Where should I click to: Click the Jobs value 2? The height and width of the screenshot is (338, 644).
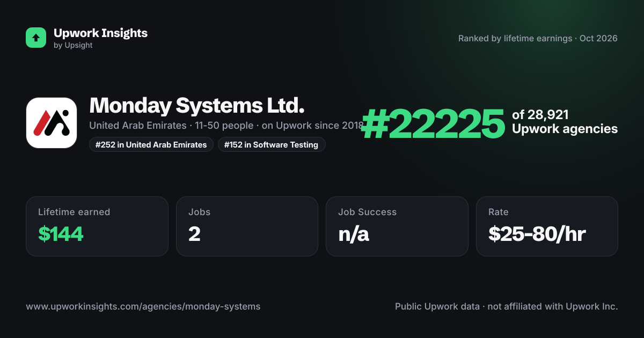[x=194, y=234]
